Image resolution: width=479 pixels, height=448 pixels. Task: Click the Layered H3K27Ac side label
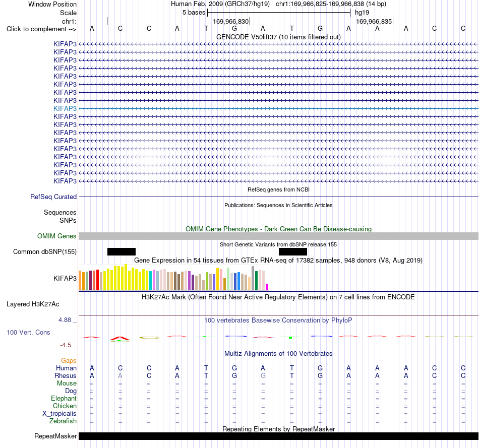(33, 304)
